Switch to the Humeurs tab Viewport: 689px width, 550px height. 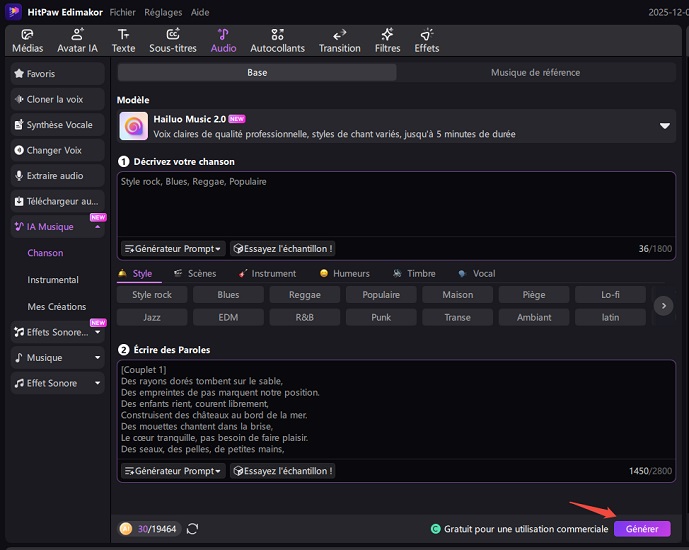click(x=345, y=273)
